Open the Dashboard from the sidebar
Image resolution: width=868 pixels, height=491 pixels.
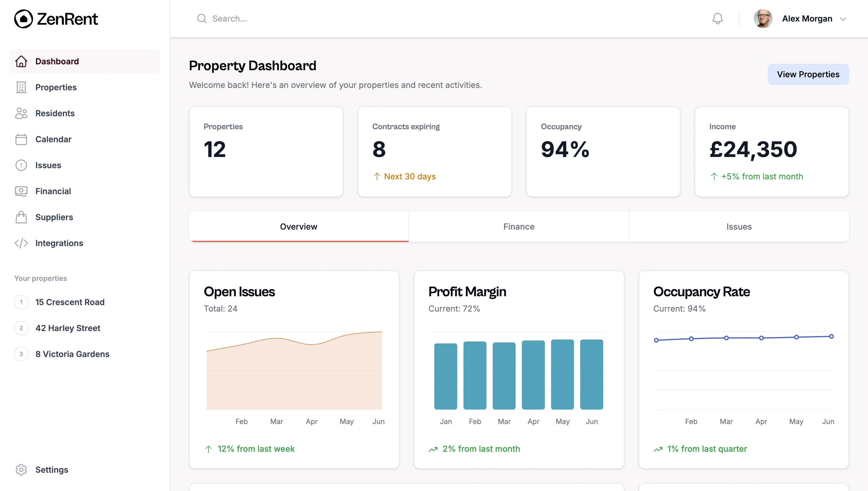pyautogui.click(x=57, y=61)
